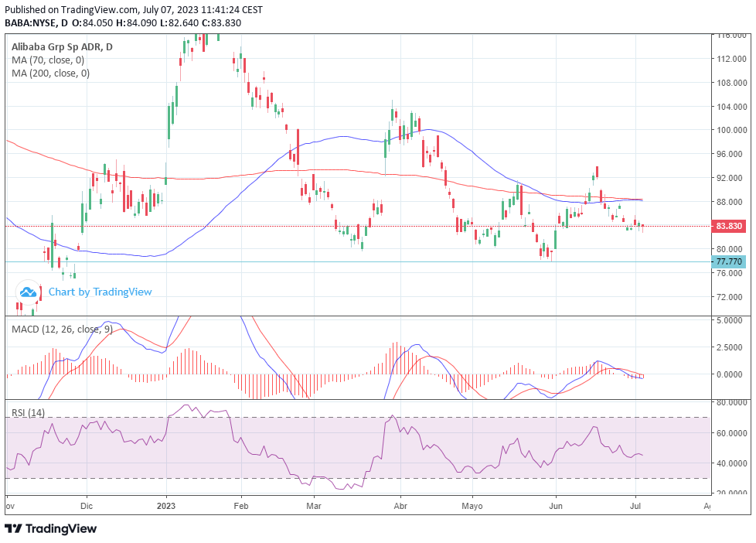Click the BABA:NYSE, D ticker header text
Viewport: 756px width, 543px height.
coord(36,22)
